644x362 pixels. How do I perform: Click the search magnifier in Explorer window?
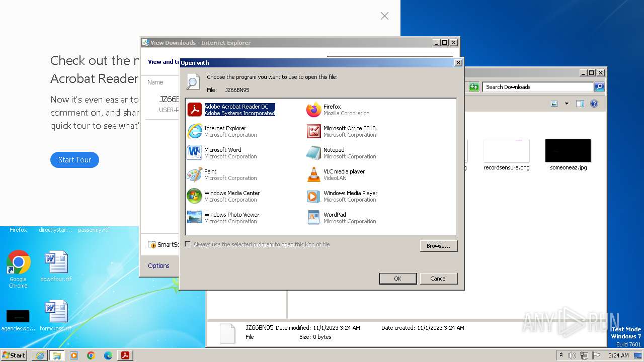coord(599,87)
